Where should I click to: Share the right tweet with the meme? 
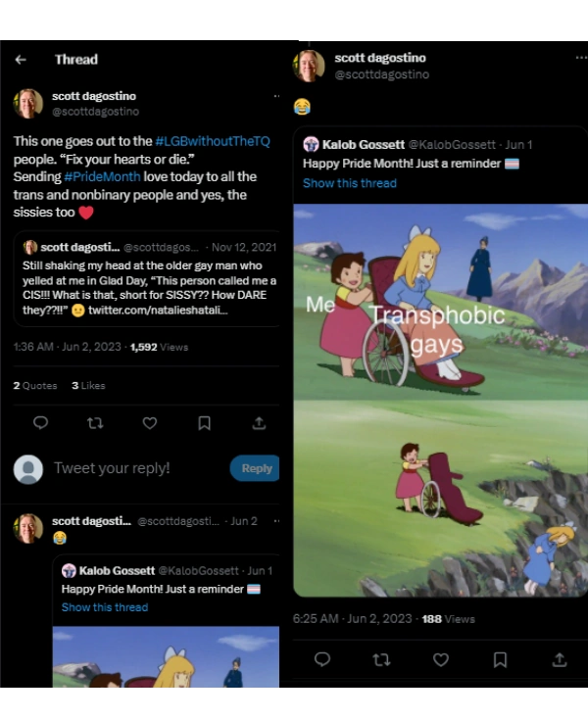560,660
